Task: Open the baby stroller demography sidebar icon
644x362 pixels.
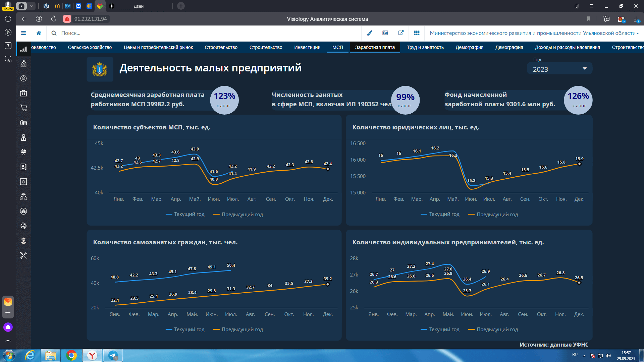Action: pos(23,152)
